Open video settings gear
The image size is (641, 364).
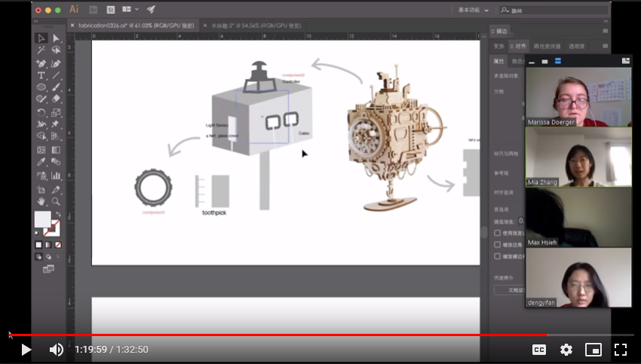point(566,350)
